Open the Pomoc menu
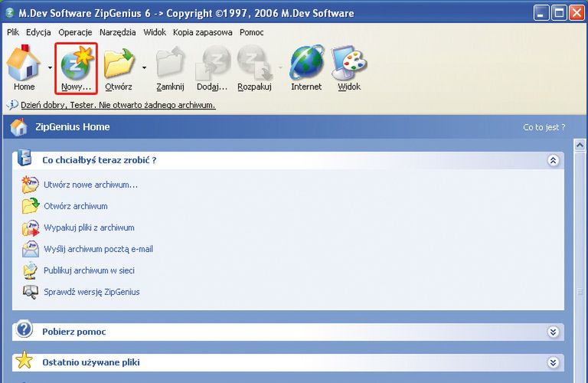This screenshot has height=383, width=588. (252, 32)
